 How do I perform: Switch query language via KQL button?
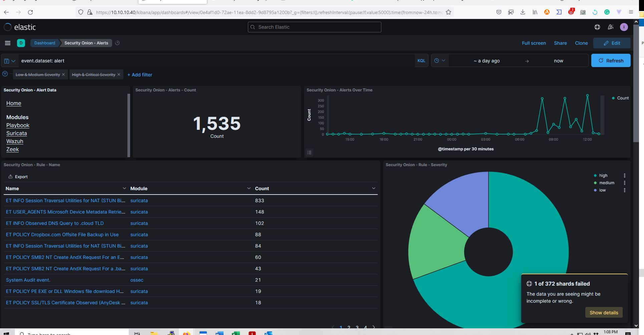421,61
